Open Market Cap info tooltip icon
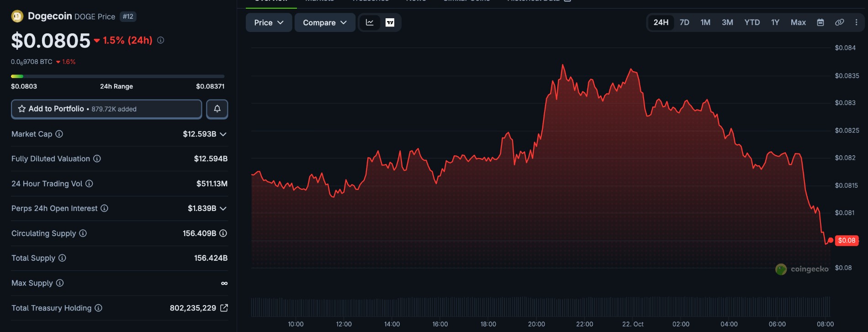The height and width of the screenshot is (332, 868). click(x=59, y=134)
